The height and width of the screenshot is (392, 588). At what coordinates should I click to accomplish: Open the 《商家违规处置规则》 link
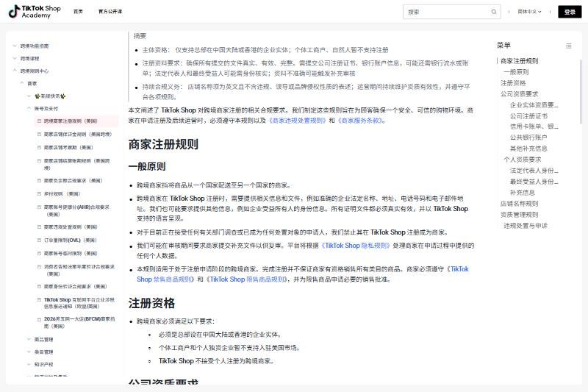pos(297,121)
